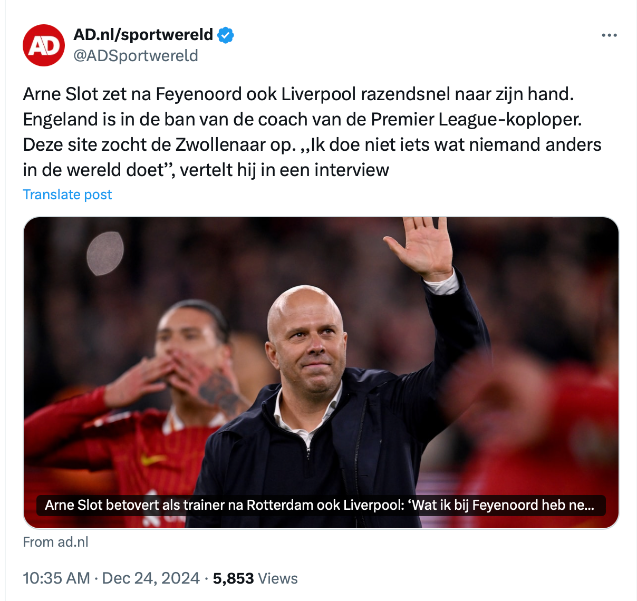Screen dimensions: 637x601
Task: Click the blue verified checkmark badge
Action: pos(225,35)
